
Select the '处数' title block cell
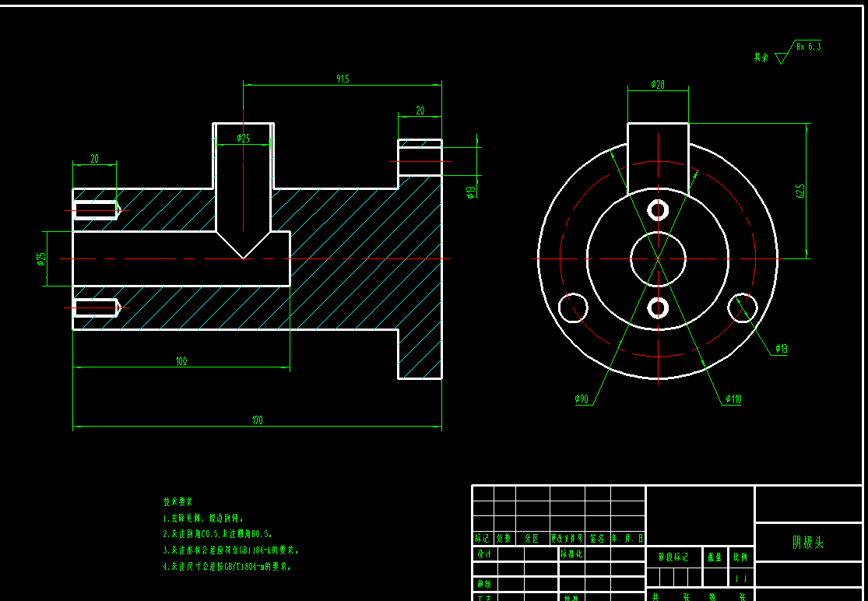504,539
